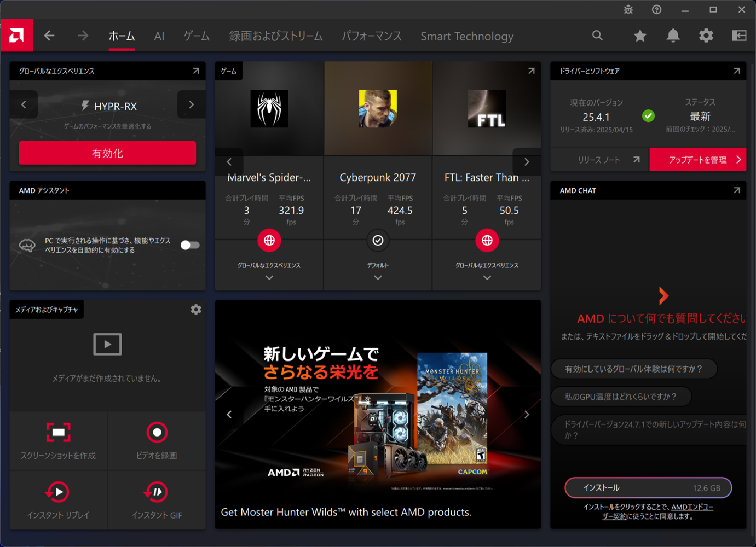Start video recording icon

click(157, 432)
